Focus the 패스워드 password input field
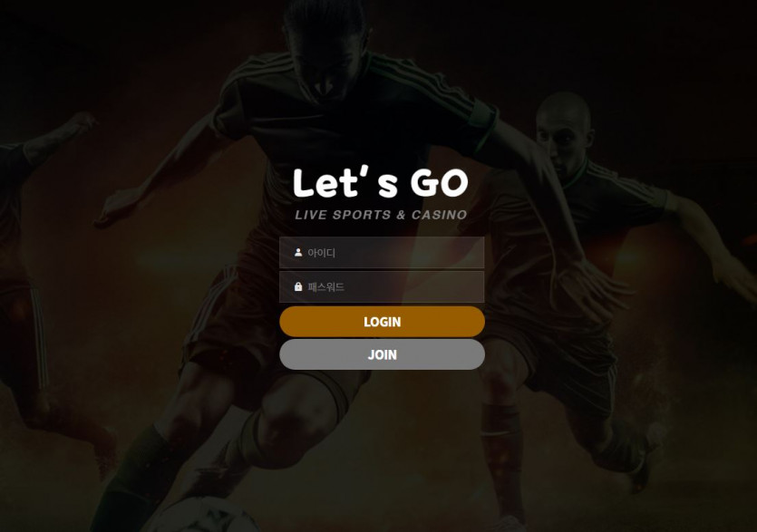This screenshot has width=757, height=532. coord(382,286)
